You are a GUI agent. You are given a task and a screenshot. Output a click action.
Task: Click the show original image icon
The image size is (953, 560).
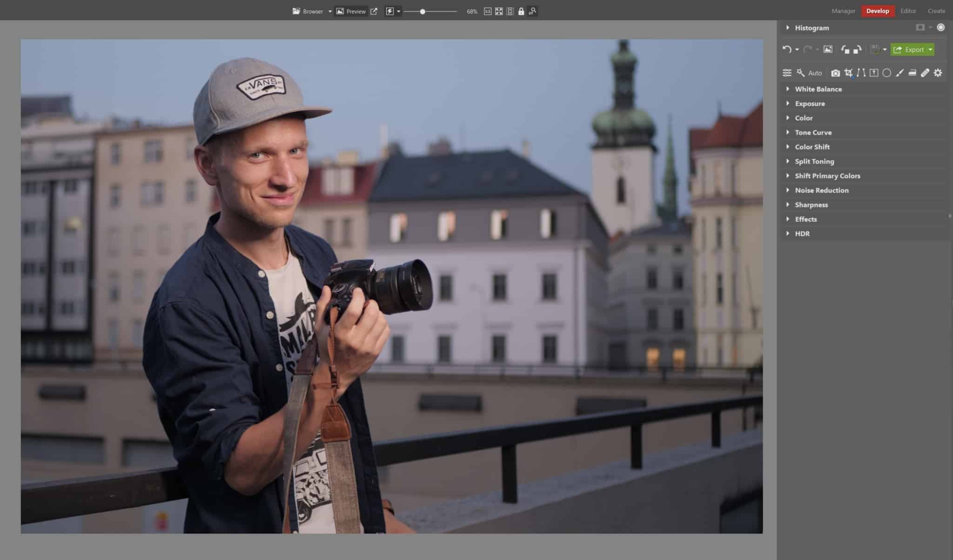(828, 49)
